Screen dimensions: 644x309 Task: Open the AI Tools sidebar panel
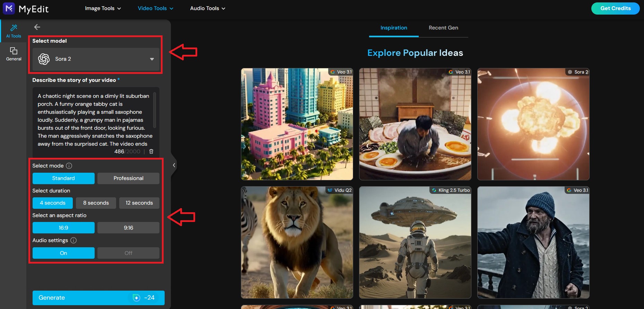[14, 31]
